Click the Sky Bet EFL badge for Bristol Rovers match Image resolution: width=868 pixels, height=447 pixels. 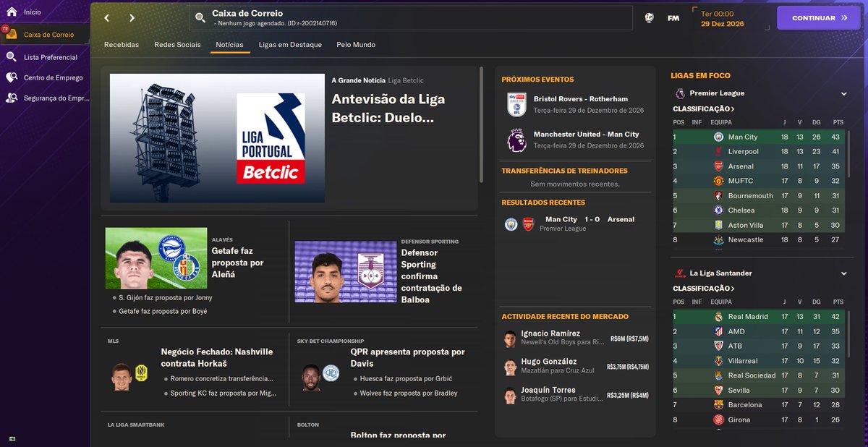pos(516,104)
